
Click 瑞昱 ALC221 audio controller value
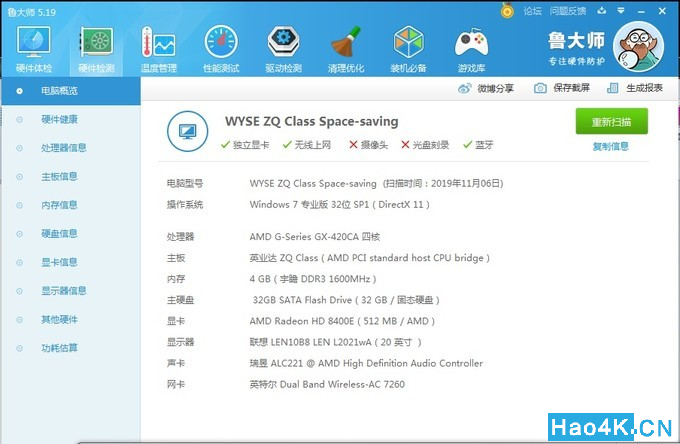tap(366, 363)
